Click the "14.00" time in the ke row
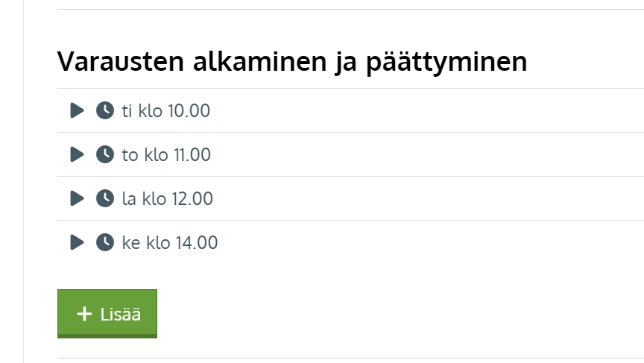 click(197, 243)
